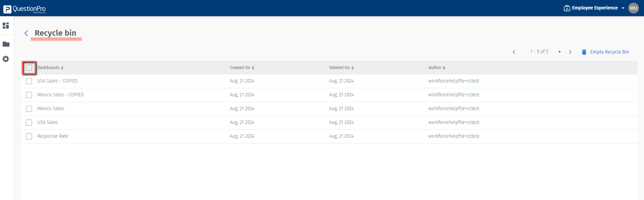
Task: Click the trash can icon
Action: [584, 52]
